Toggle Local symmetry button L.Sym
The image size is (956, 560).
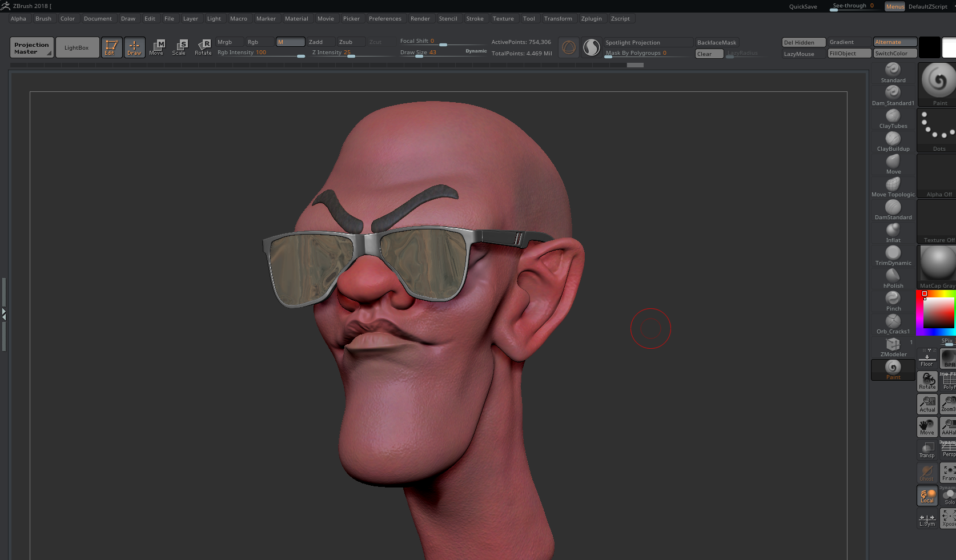pyautogui.click(x=927, y=518)
